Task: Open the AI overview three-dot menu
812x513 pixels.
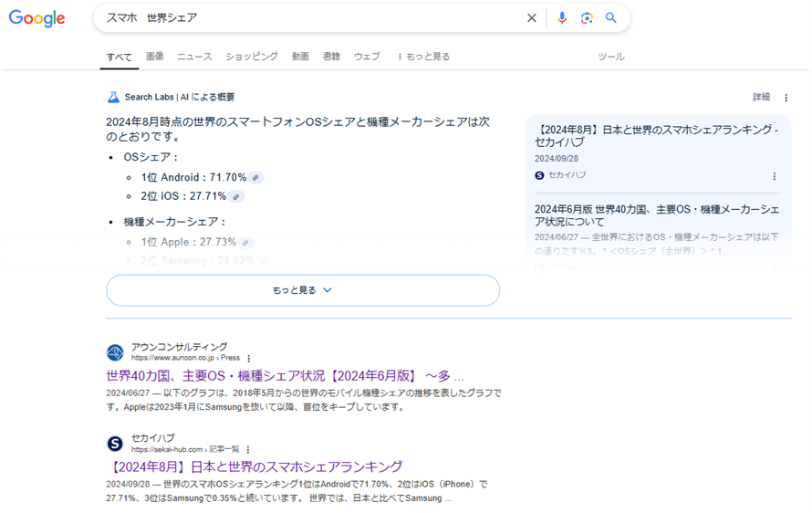Action: 786,98
